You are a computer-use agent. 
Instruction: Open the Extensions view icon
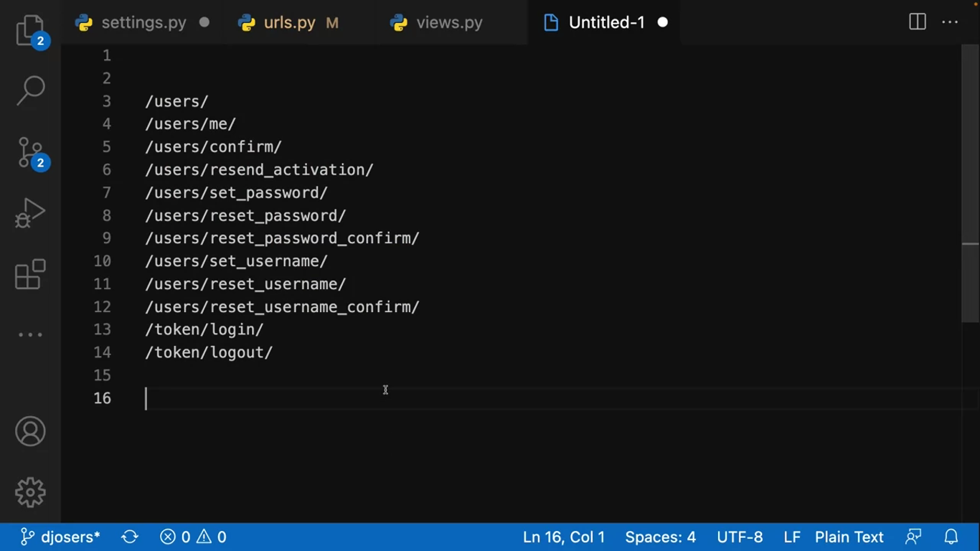(30, 274)
